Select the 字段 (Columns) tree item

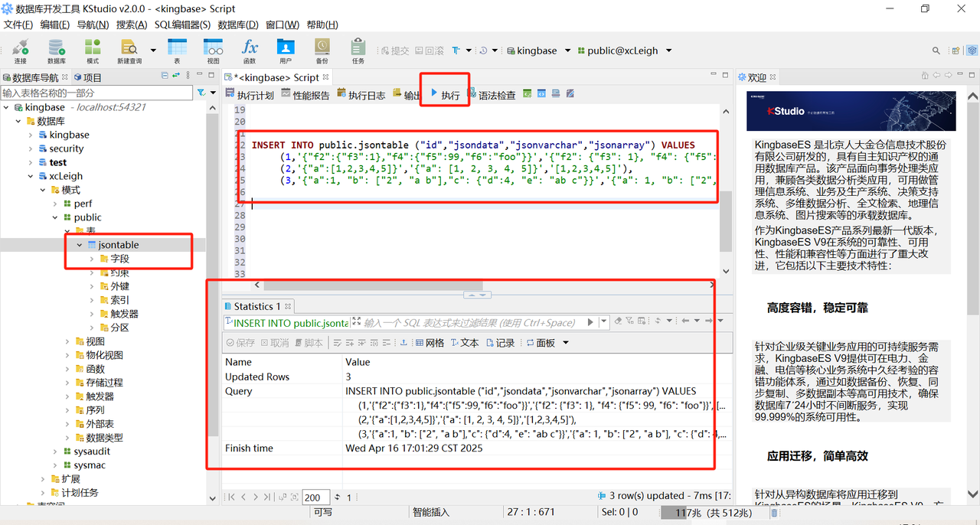tap(114, 259)
